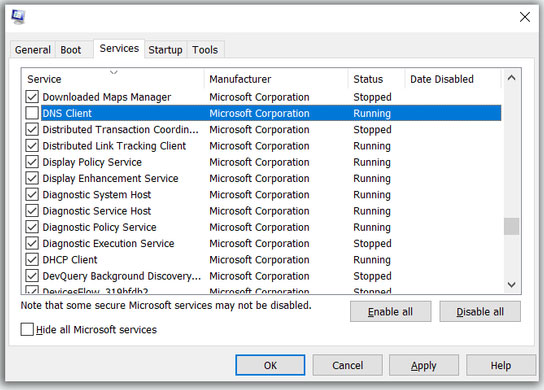Uncheck Distributed Transaction Coordinator checkbox
The width and height of the screenshot is (544, 390).
[x=32, y=129]
